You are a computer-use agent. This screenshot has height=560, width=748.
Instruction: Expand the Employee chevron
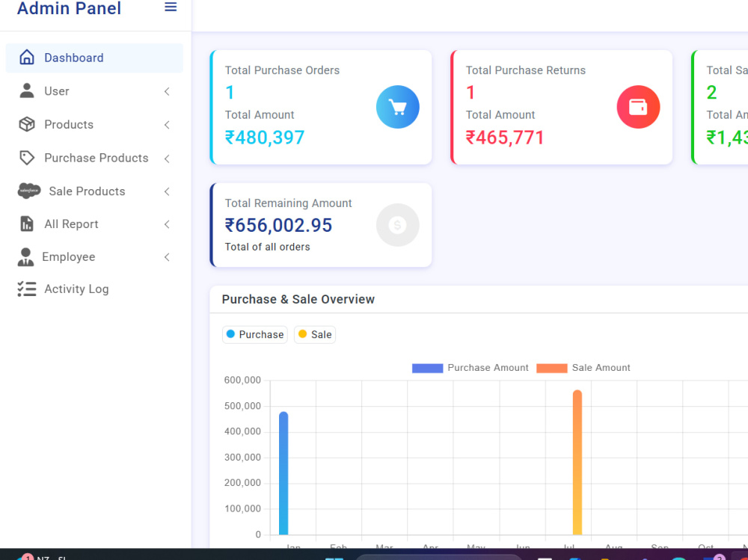pyautogui.click(x=167, y=257)
